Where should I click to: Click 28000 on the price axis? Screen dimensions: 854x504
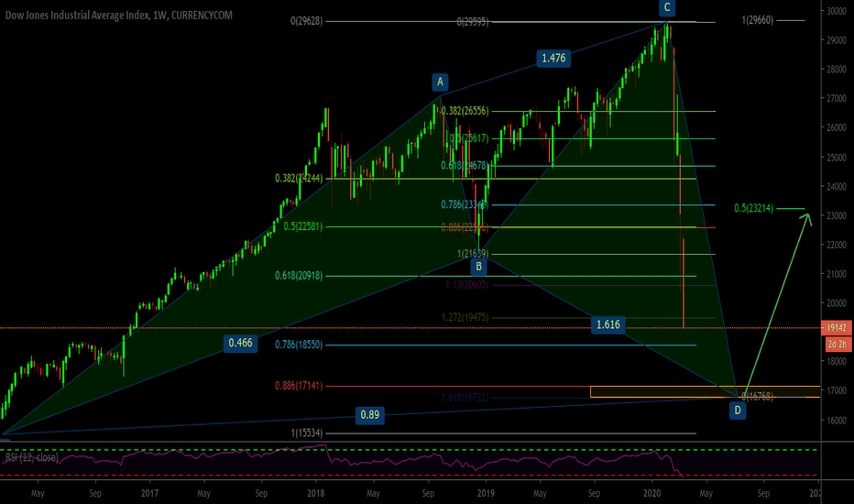836,70
